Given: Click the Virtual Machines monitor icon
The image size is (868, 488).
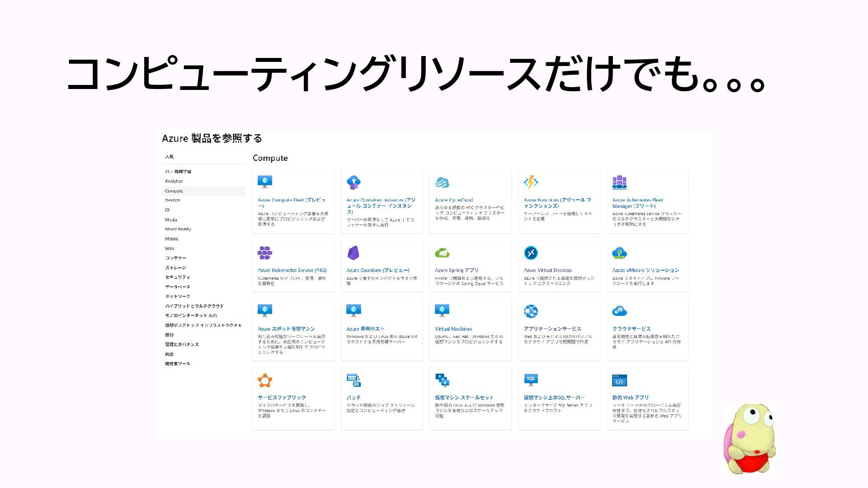Looking at the screenshot, I should [x=442, y=311].
